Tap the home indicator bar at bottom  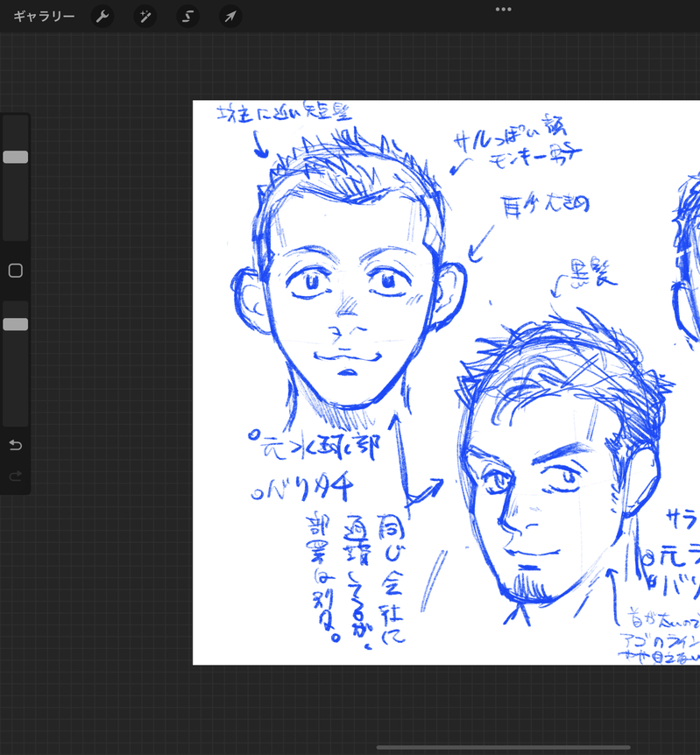pos(504,748)
